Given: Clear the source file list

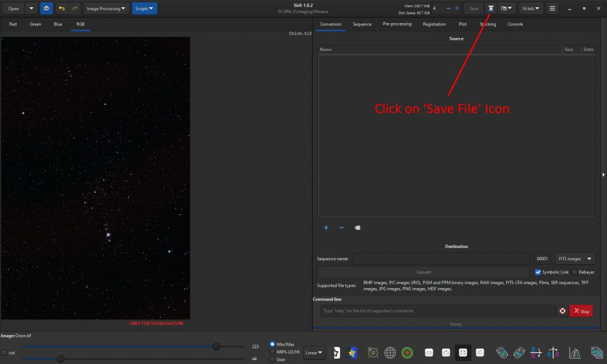Looking at the screenshot, I should pos(357,228).
